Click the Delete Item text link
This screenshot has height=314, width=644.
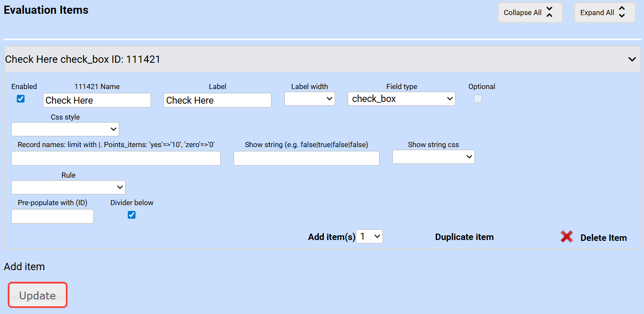(x=603, y=238)
